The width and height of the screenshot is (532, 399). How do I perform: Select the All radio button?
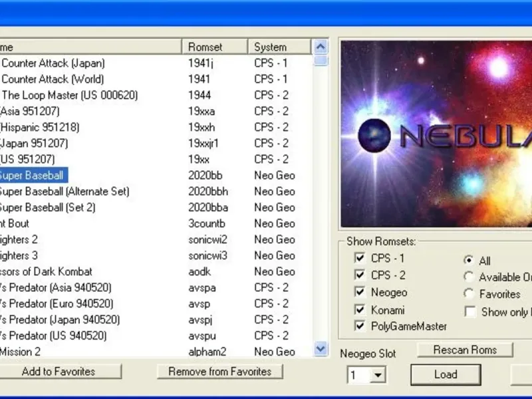pos(469,260)
